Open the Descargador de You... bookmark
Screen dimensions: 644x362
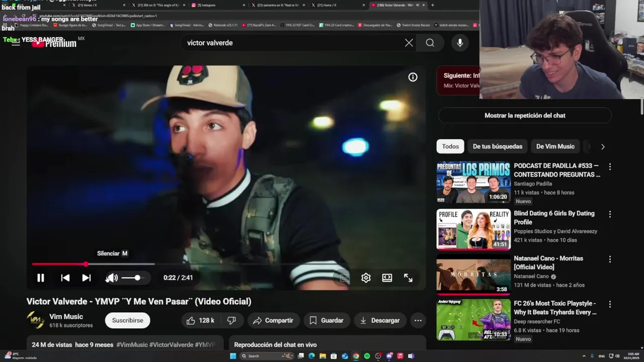(375, 25)
